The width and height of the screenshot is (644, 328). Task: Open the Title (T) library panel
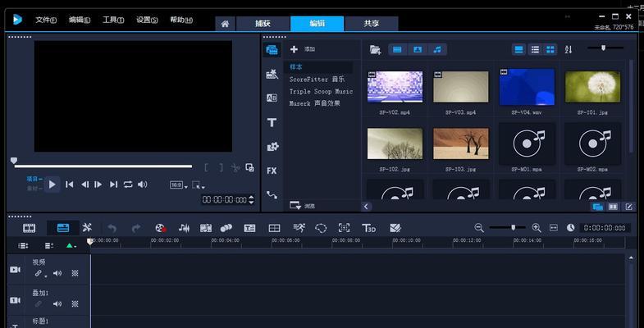272,122
